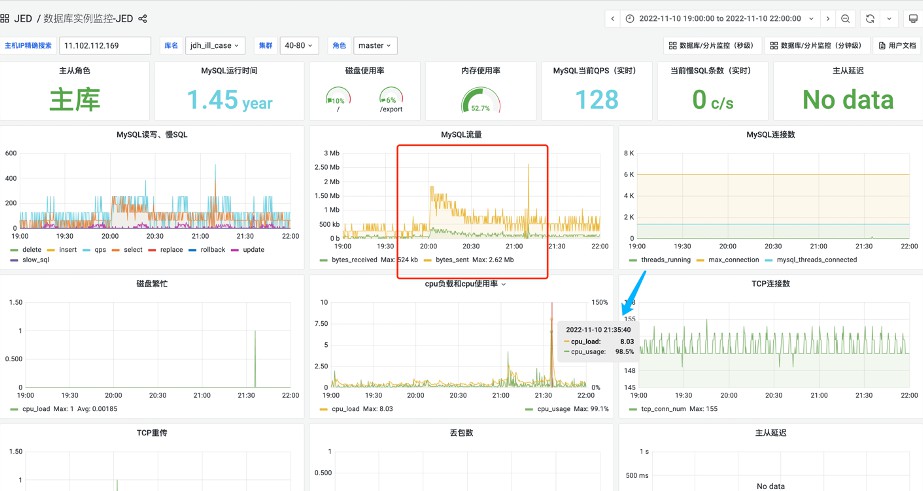Image resolution: width=923 pixels, height=491 pixels.
Task: Open the MySQL连接数 panel title menu
Action: tap(771, 135)
